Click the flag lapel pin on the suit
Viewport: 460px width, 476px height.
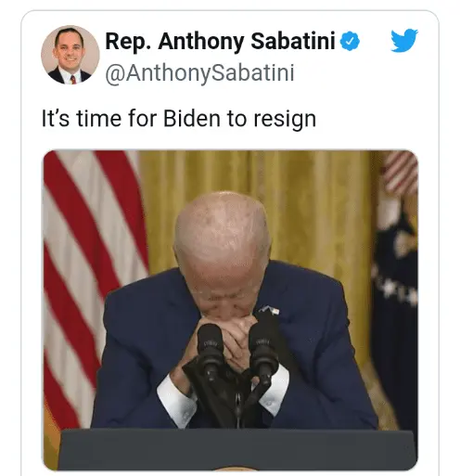coord(270,310)
